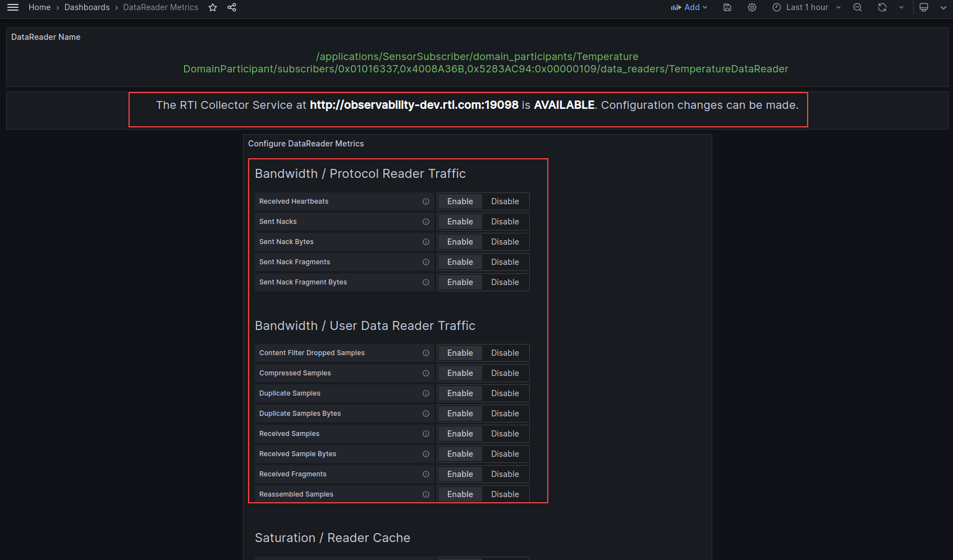Star the DataReader Metrics dashboard
This screenshot has height=560, width=953.
212,7
